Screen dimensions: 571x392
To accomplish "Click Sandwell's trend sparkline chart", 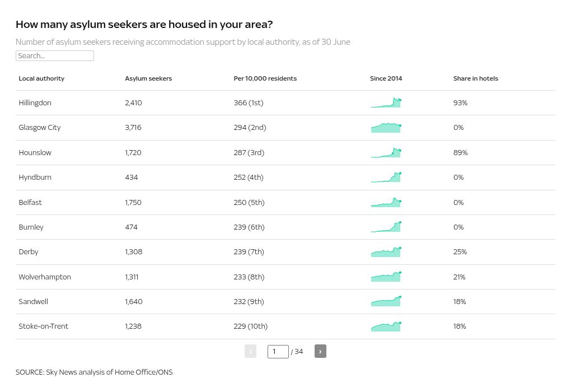I will click(386, 302).
